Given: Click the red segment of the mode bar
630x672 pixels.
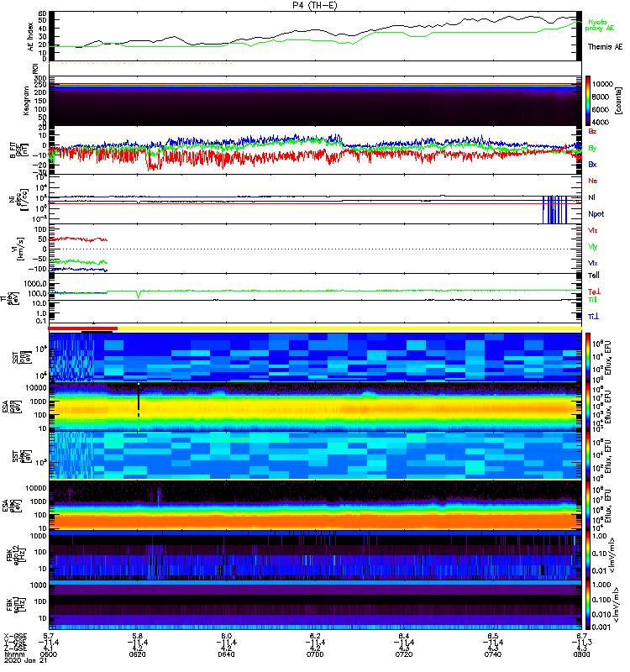Looking at the screenshot, I should (82, 328).
